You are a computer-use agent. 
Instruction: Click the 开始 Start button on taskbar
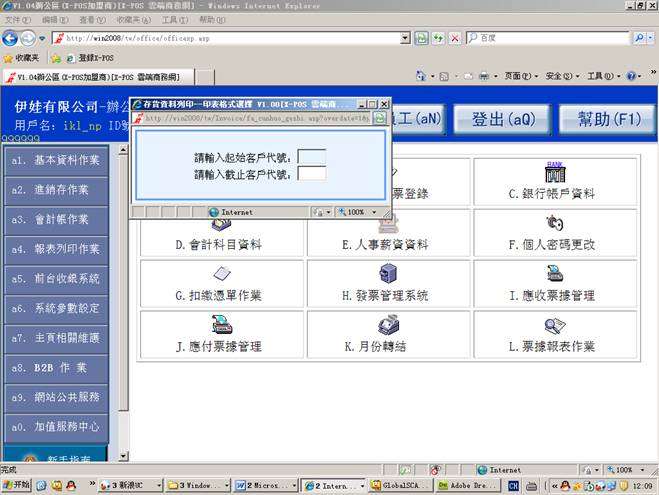point(16,485)
